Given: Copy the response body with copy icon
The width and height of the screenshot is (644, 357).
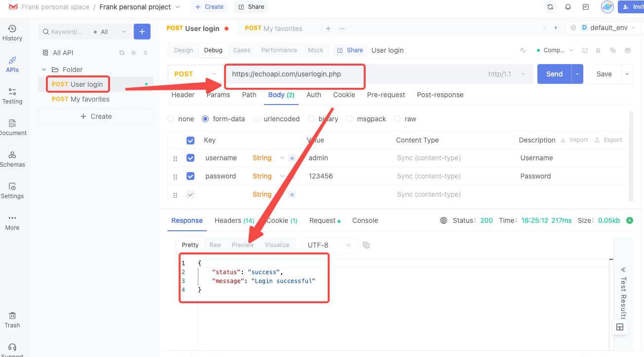Looking at the screenshot, I should click(x=366, y=245).
